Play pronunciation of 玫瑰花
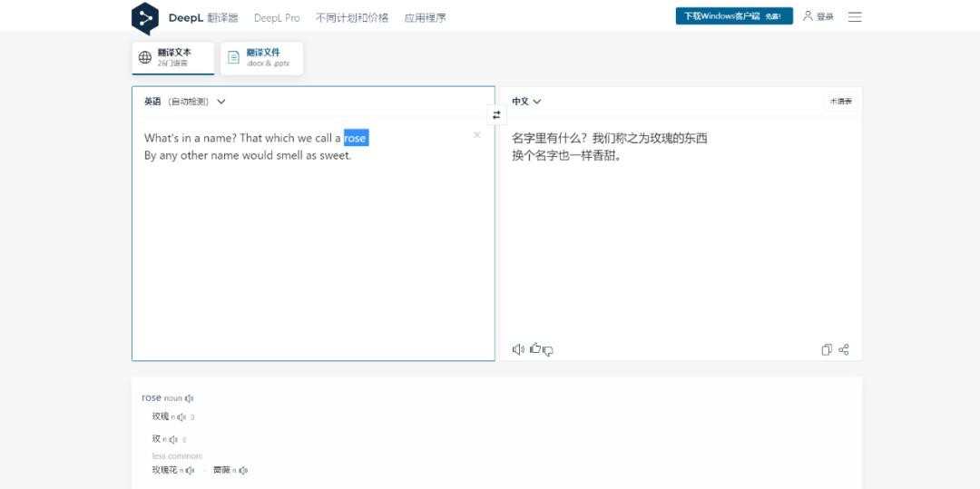 pyautogui.click(x=190, y=470)
